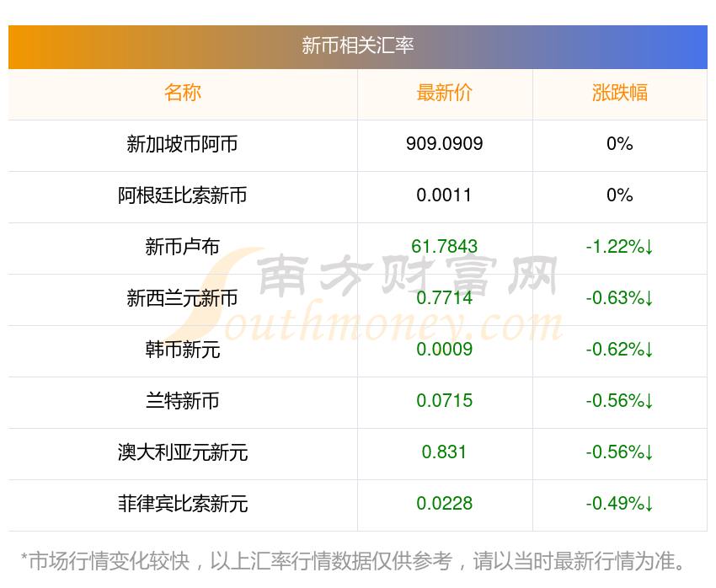The height and width of the screenshot is (588, 716).
Task: Select the 兰特新币 row name
Action: (182, 401)
